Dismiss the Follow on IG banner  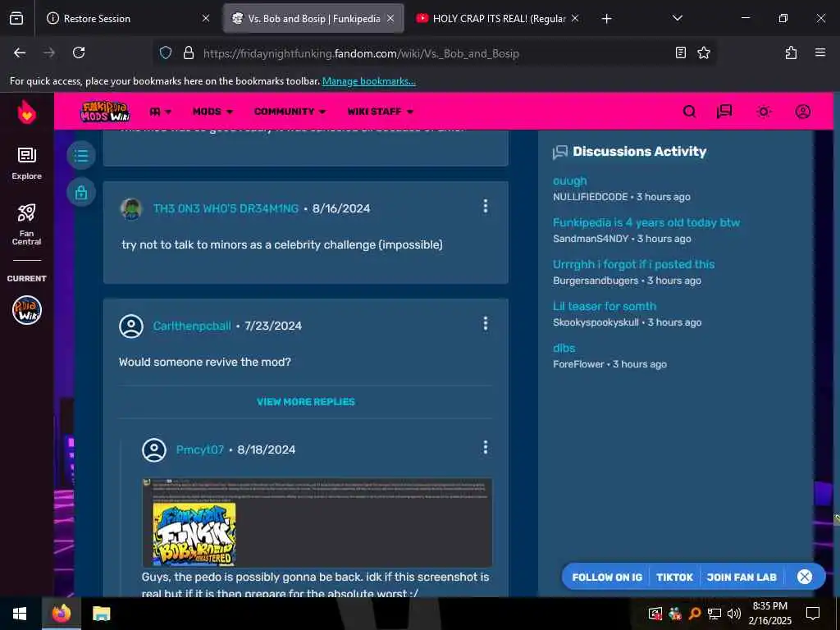pos(805,577)
